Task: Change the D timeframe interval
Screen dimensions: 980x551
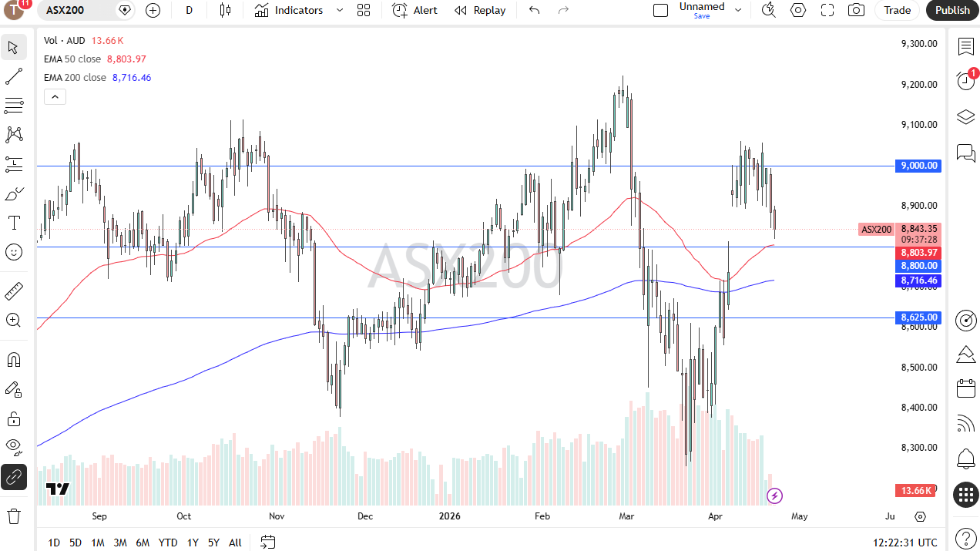Action: tap(189, 10)
